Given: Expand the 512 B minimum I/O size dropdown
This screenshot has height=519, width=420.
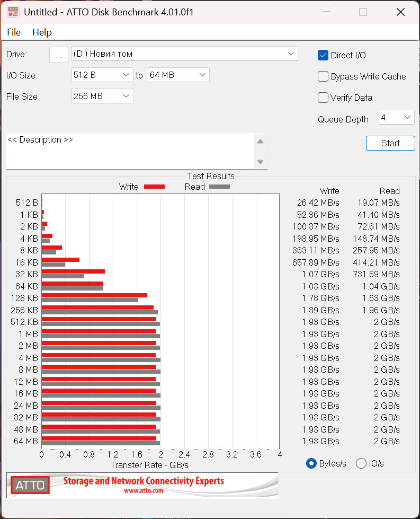Looking at the screenshot, I should [x=103, y=75].
